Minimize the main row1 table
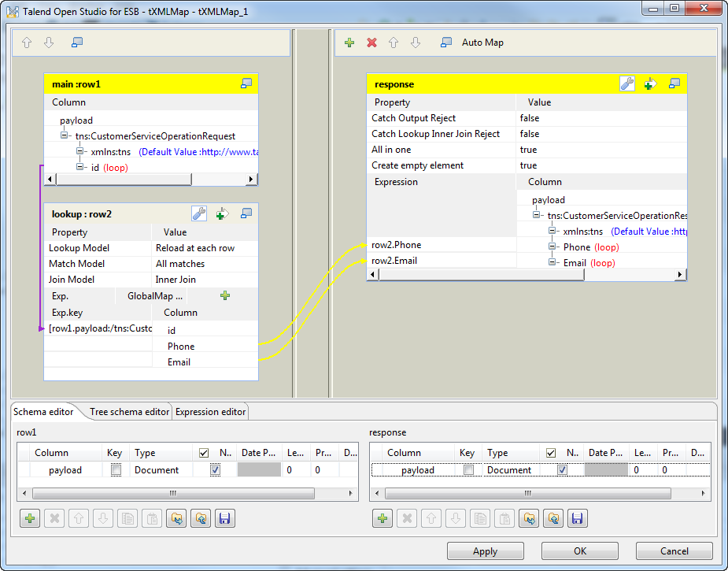Screen dimensions: 728x571 pyautogui.click(x=246, y=83)
